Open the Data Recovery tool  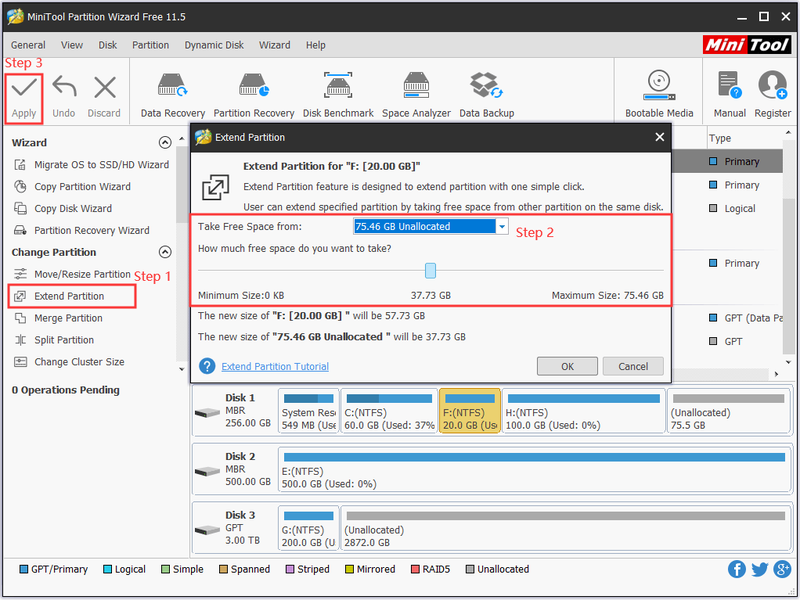[172, 86]
